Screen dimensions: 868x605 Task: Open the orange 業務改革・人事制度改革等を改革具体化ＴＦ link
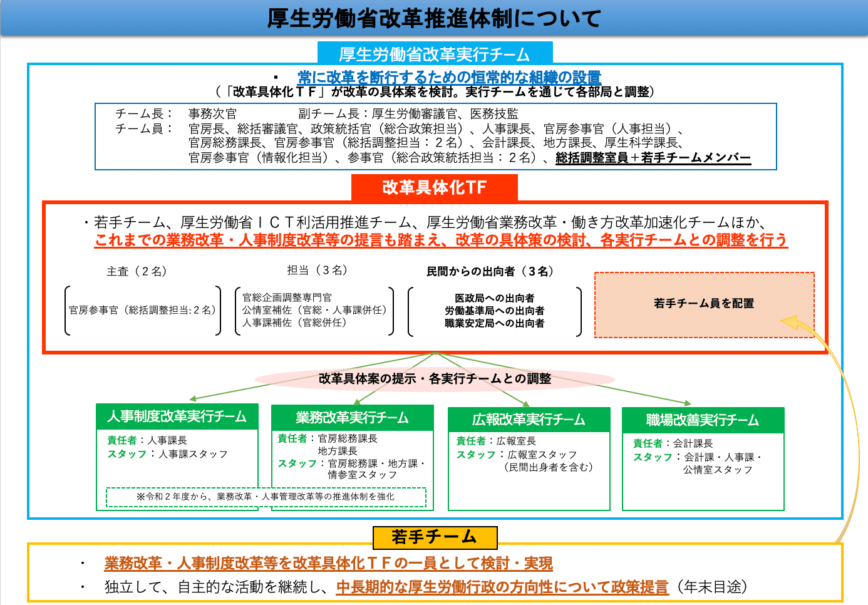328,564
